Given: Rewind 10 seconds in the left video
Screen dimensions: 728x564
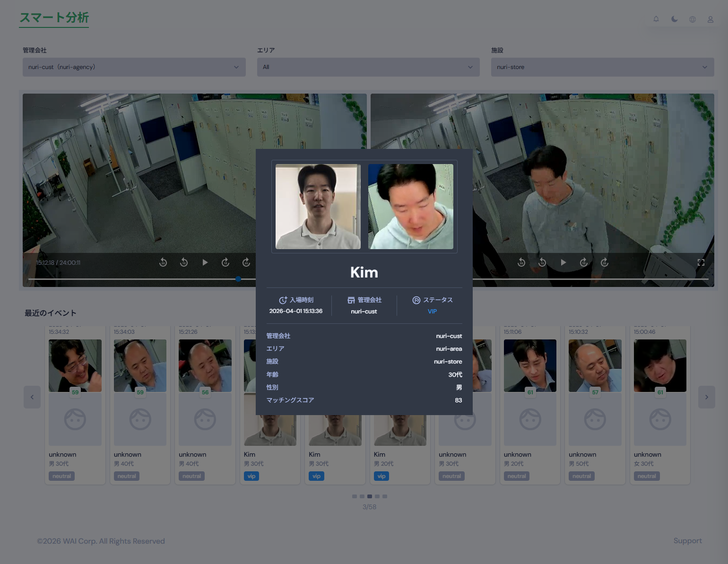Looking at the screenshot, I should pos(184,262).
